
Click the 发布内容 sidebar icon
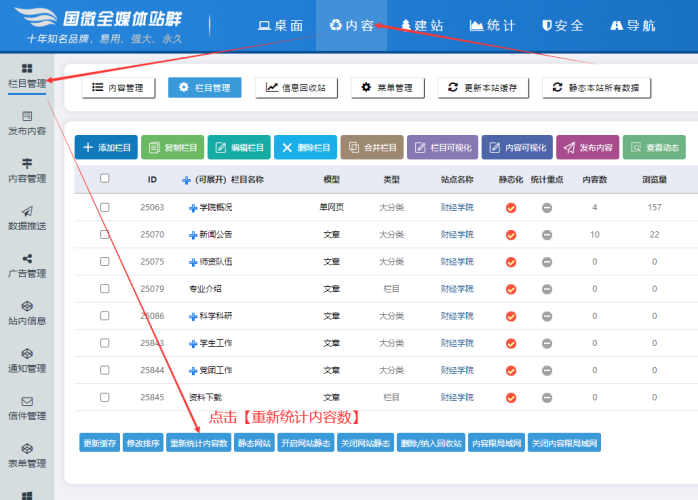tap(26, 123)
